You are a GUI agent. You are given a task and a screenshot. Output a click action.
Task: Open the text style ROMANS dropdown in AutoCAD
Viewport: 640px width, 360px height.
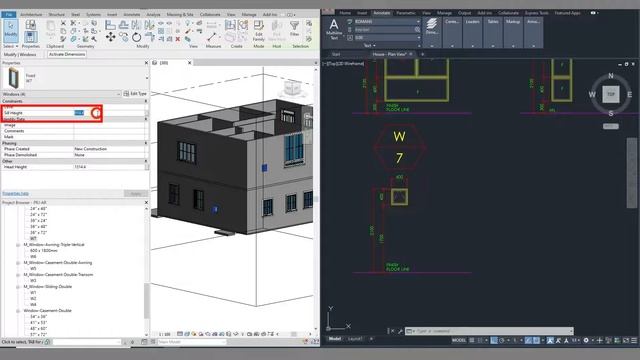(418, 21)
